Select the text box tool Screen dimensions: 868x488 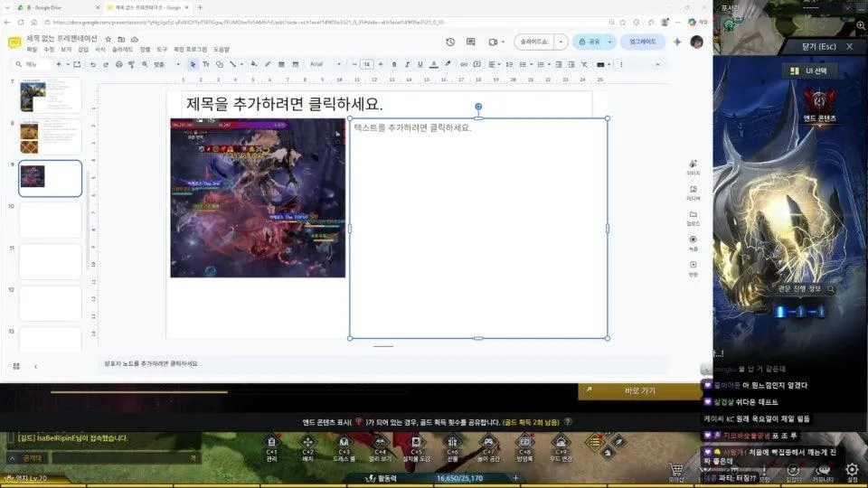click(x=206, y=65)
